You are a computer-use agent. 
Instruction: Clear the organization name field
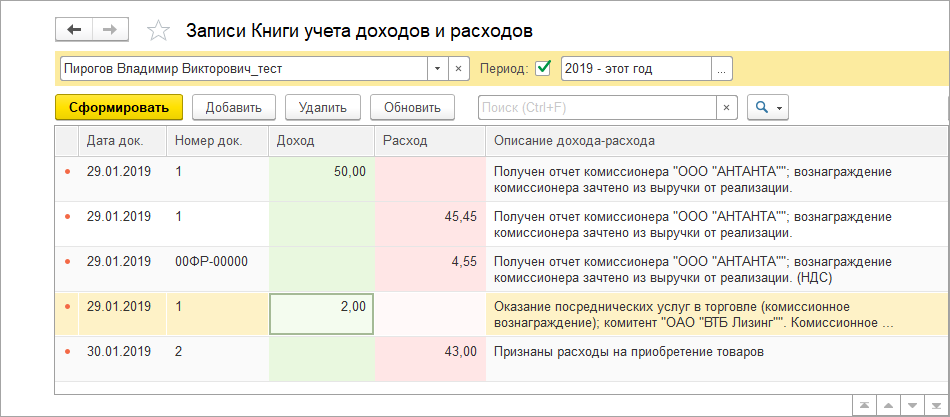[x=458, y=69]
